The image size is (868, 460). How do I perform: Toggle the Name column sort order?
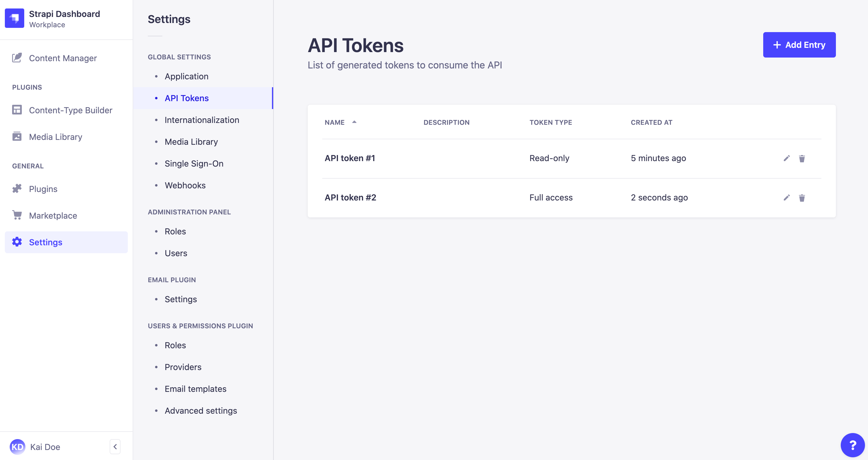pos(354,122)
